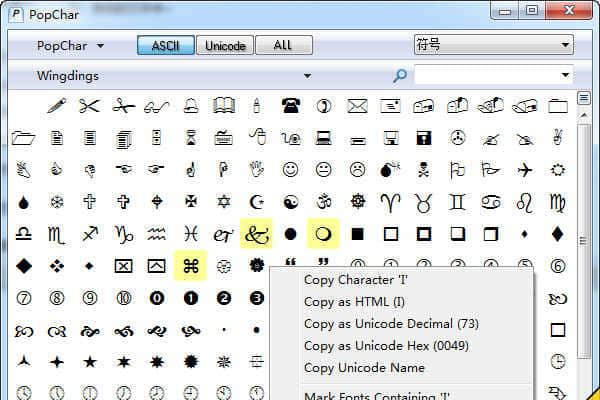Pick the Libra zodiac symbol
Screen dimensions: 600x400
[x=24, y=233]
